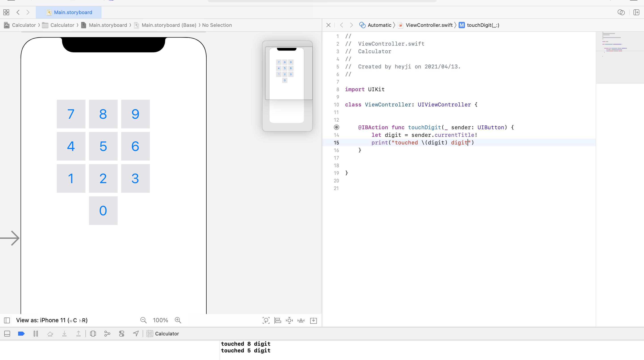The image size is (644, 360).
Task: Pause program execution in debug bar
Action: (36, 333)
